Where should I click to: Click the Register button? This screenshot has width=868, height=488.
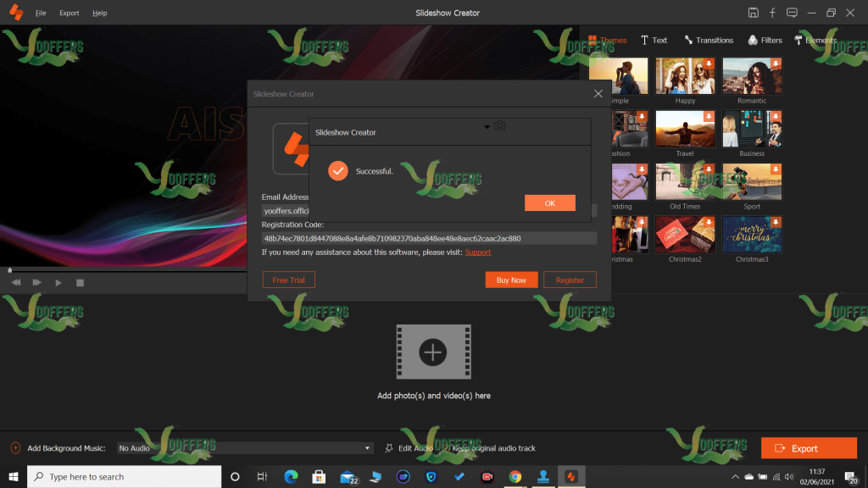[x=570, y=280]
